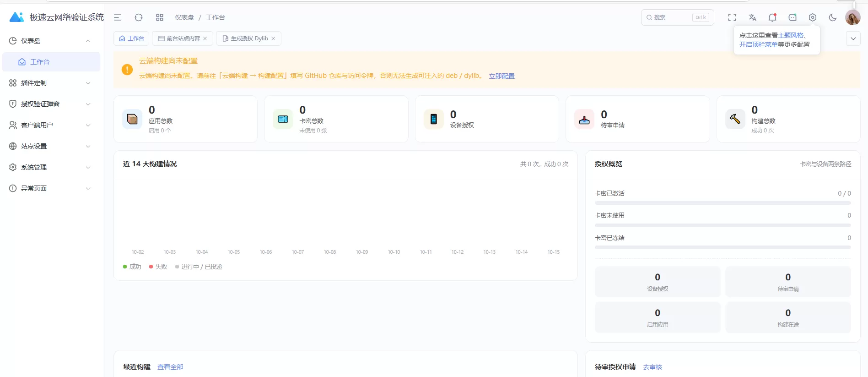Image resolution: width=868 pixels, height=377 pixels.
Task: Click the 去审核 link
Action: coord(652,367)
